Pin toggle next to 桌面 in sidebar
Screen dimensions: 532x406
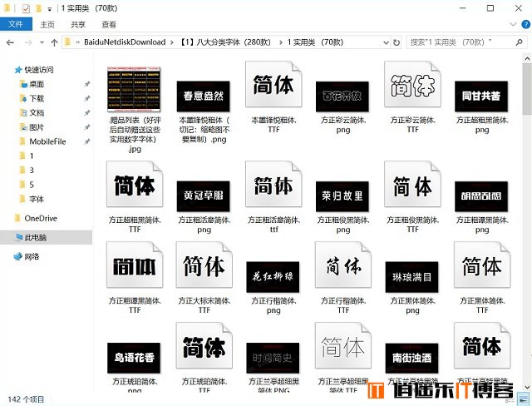(x=87, y=84)
